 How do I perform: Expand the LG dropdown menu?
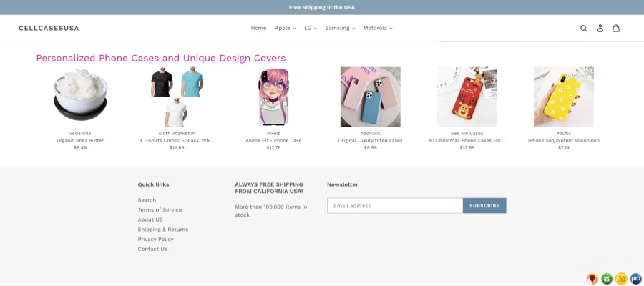(x=310, y=29)
